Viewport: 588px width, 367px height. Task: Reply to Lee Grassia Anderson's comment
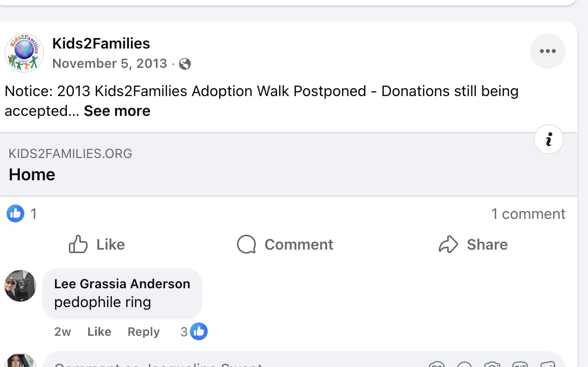point(143,332)
